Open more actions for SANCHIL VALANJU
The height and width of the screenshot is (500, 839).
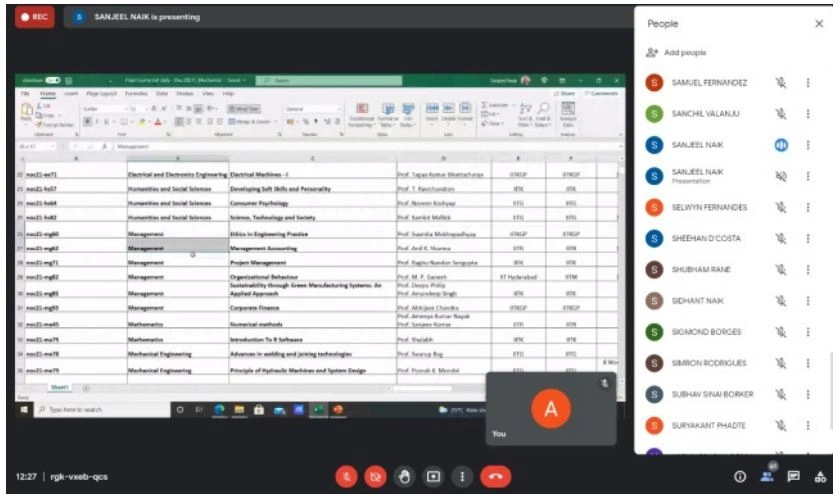(x=808, y=113)
